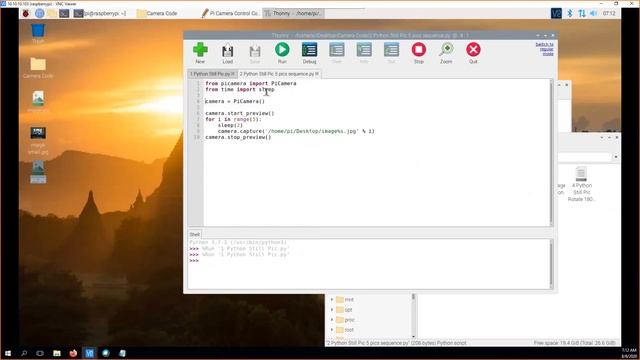Select the 'image small.jpg' desktop file
The height and width of the screenshot is (360, 640).
38,140
